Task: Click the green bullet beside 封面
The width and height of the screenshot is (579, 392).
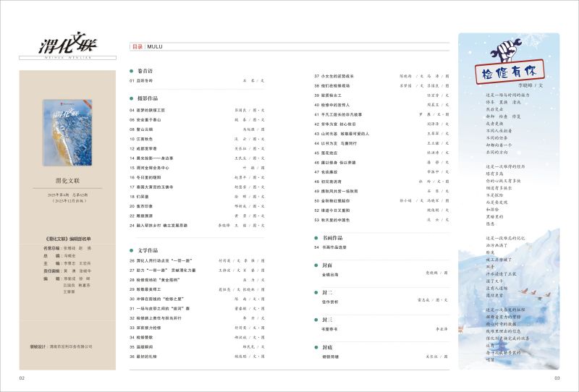Action: click(317, 264)
